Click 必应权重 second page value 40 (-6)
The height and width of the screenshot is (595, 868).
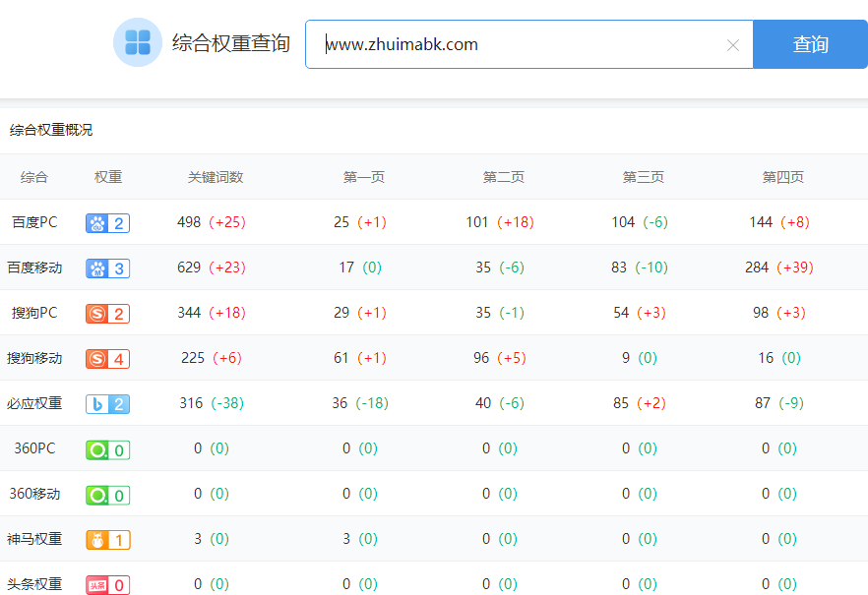pos(500,403)
